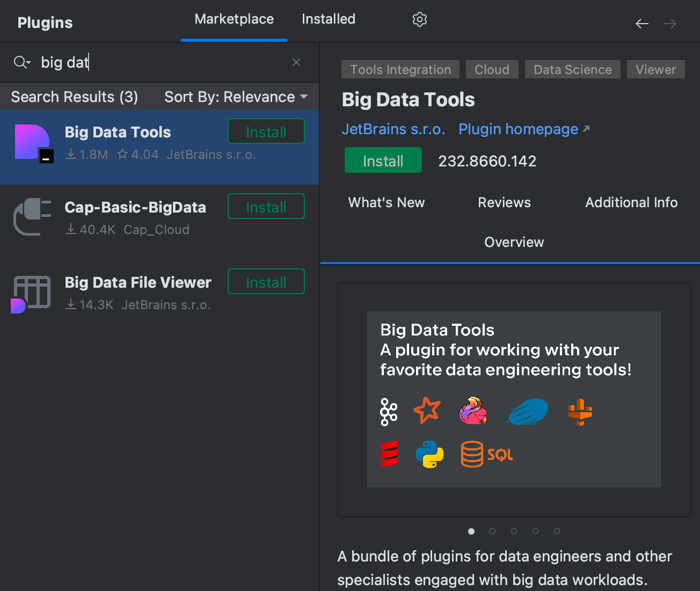Click inside the plugin search field

[x=134, y=62]
